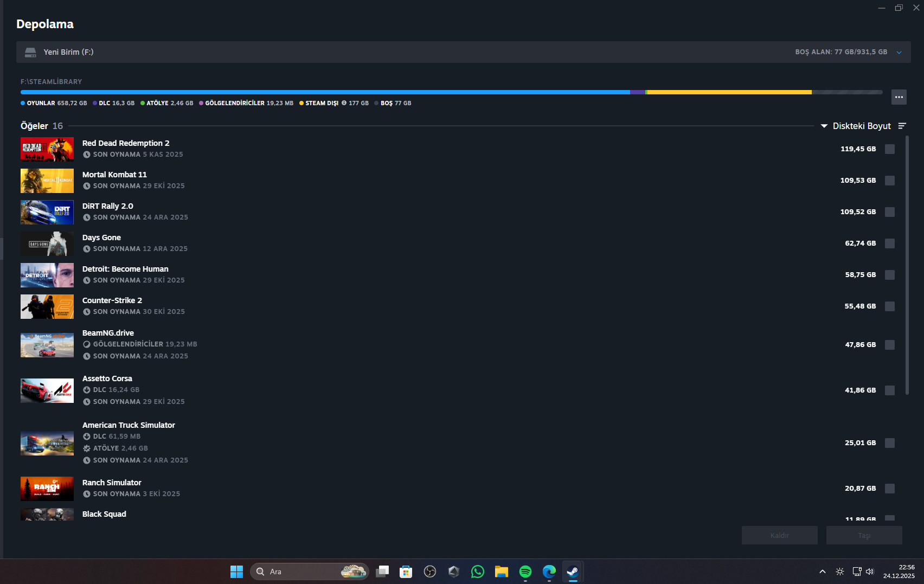Click the F:\STEAMLİBRARY path label
Image resolution: width=924 pixels, height=584 pixels.
point(52,82)
